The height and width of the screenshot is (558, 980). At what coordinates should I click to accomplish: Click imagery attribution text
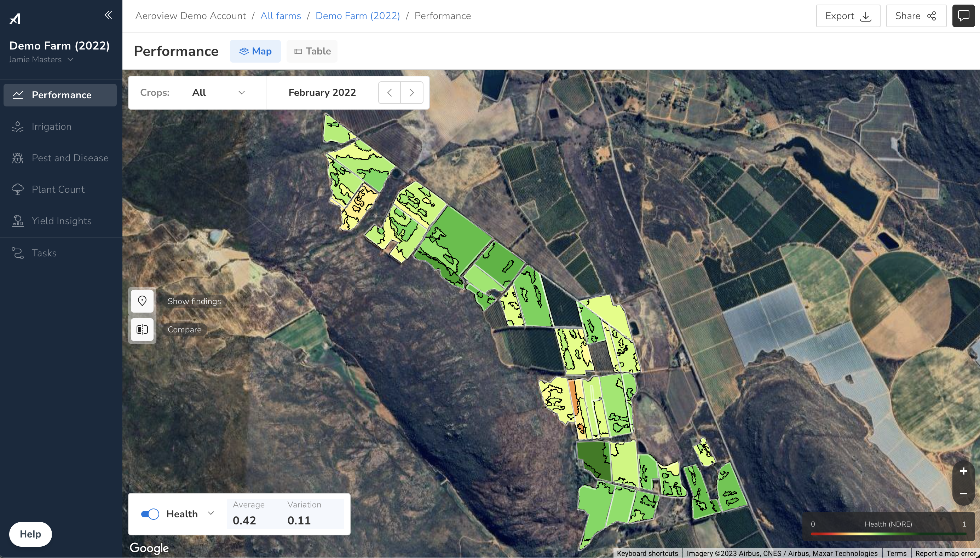pos(782,553)
